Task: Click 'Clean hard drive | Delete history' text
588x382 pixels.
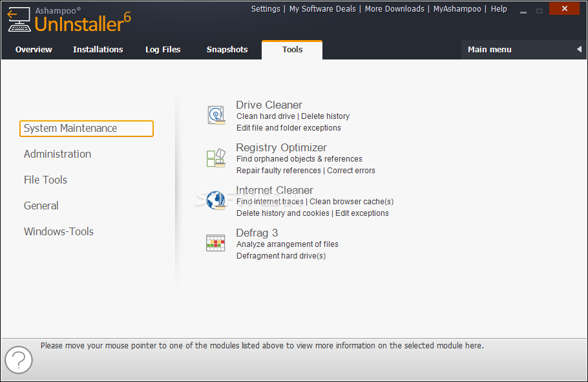Action: 293,116
